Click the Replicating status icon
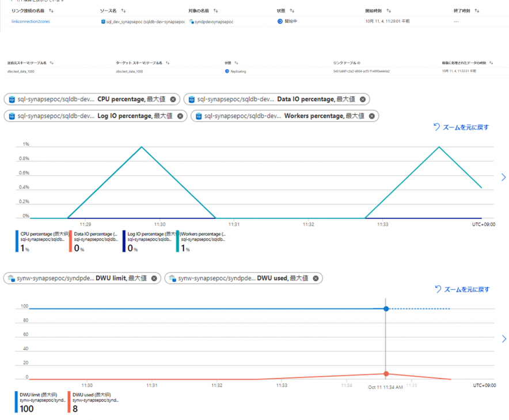509x420 pixels. pos(227,71)
